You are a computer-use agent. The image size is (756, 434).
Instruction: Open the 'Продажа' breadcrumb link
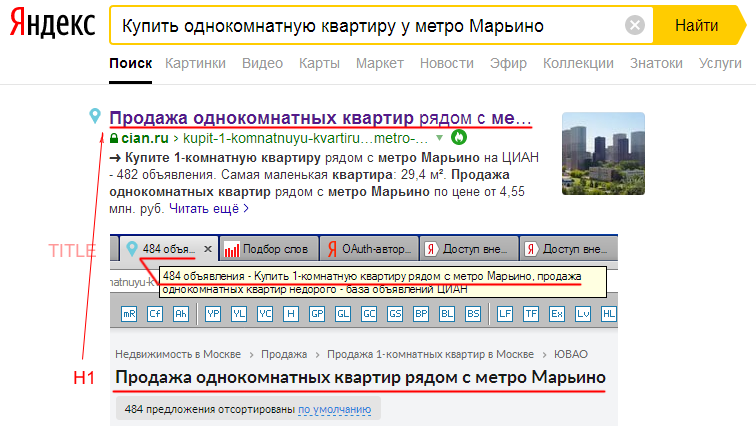pos(284,354)
